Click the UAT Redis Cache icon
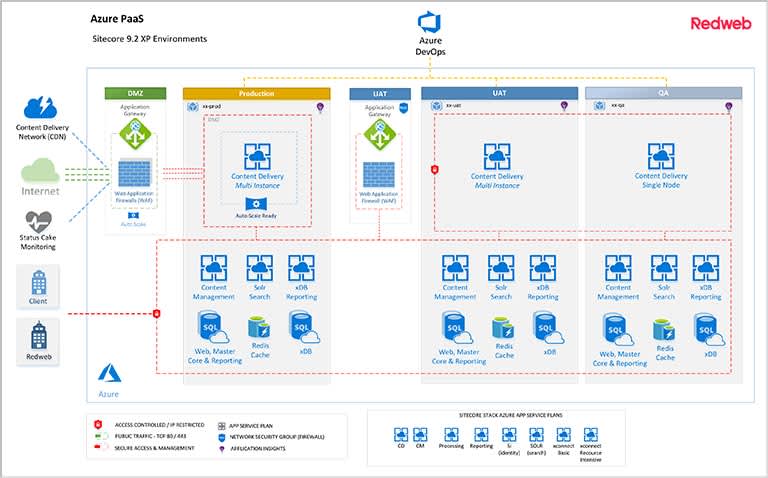This screenshot has width=768, height=478. (x=503, y=328)
